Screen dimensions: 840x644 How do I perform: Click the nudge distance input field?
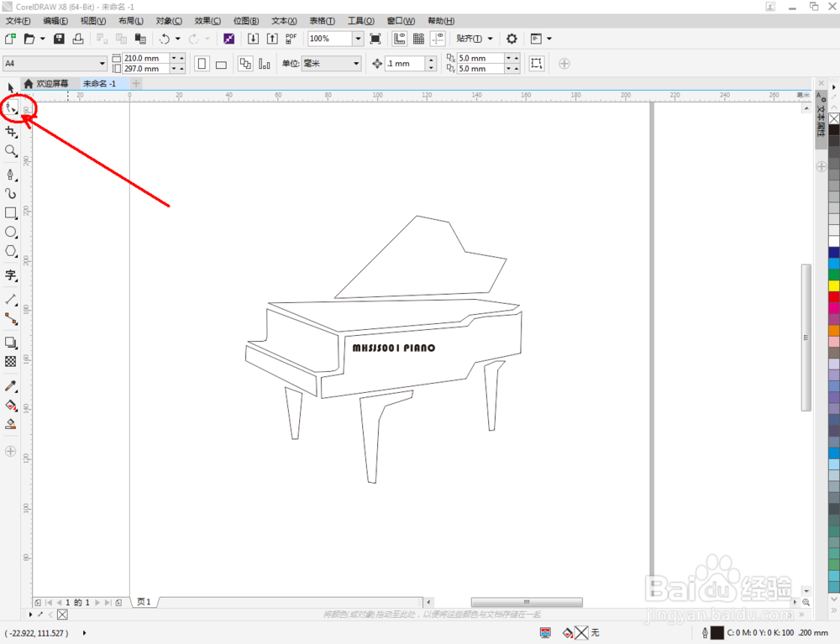(x=405, y=64)
